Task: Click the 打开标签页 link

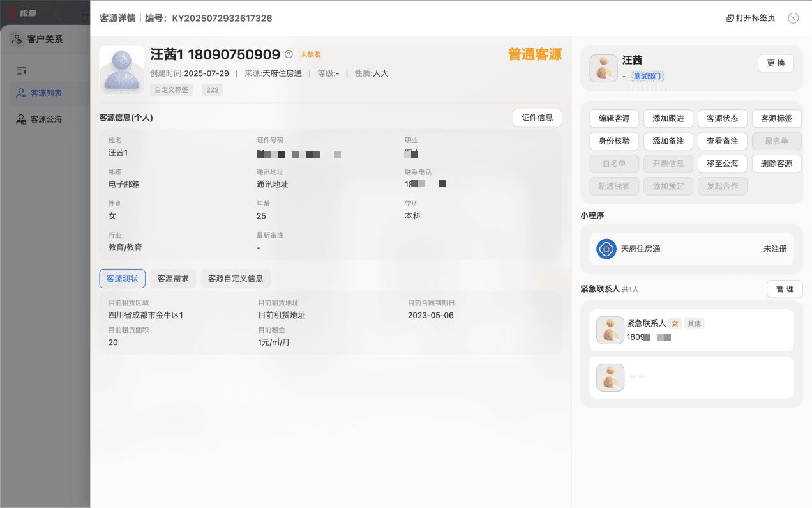Action: click(x=751, y=18)
